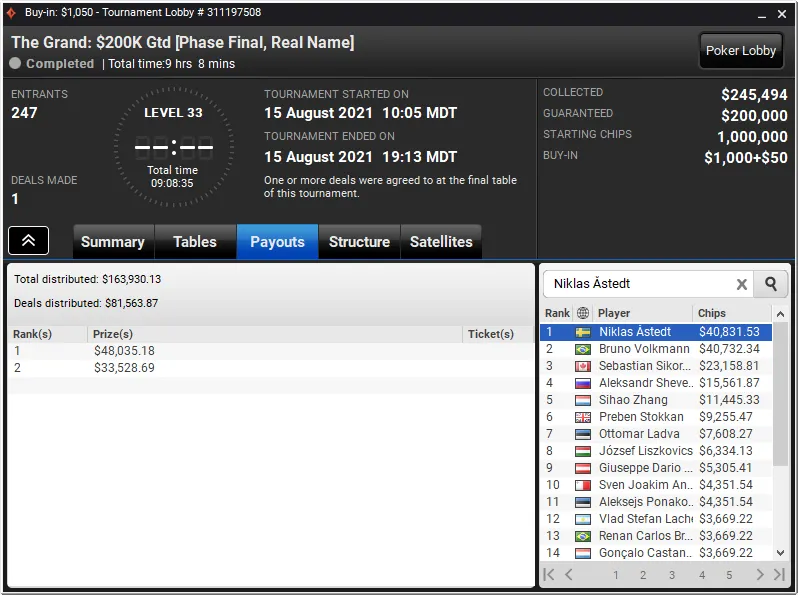This screenshot has height=595, width=798.
Task: Click the player search input field
Action: tap(641, 284)
